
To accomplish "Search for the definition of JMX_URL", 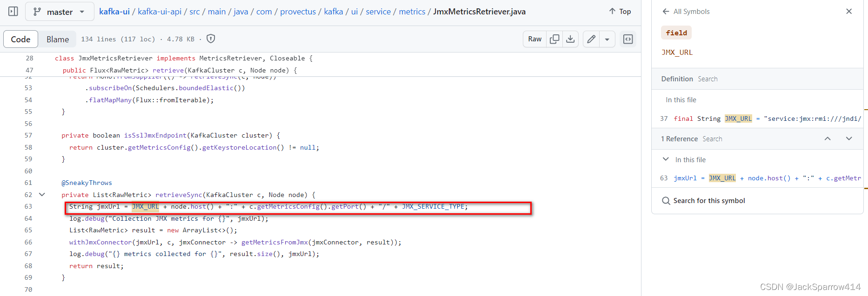I will click(708, 79).
